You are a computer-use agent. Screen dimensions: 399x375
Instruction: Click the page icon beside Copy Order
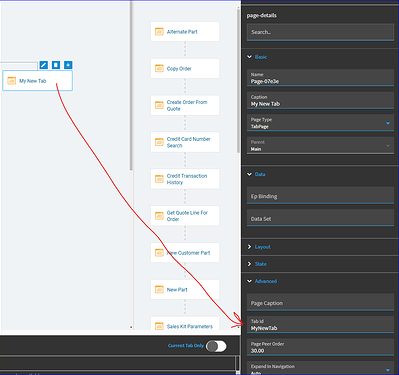click(159, 68)
